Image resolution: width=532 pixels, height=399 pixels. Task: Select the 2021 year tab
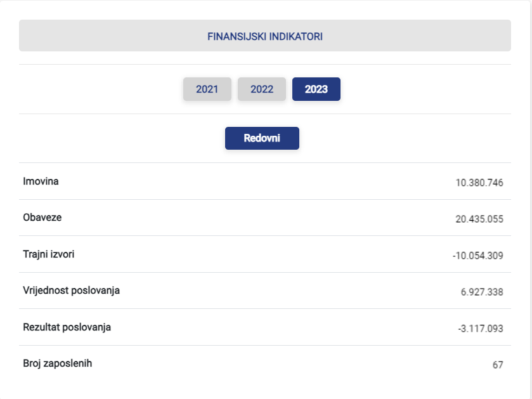[x=207, y=89]
